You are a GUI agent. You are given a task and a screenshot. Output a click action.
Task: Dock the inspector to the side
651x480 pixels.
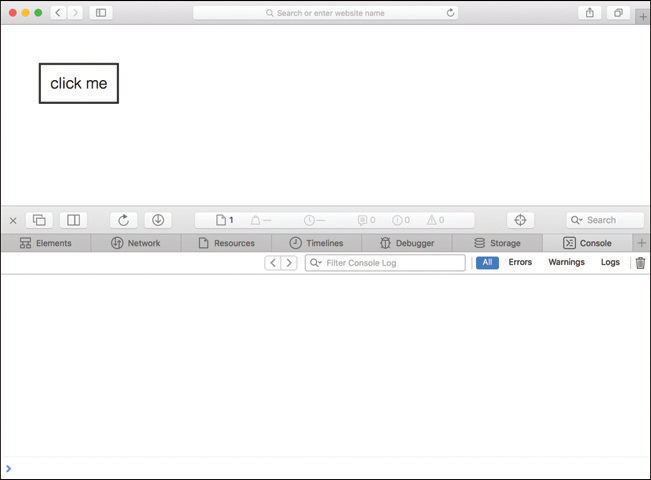(x=73, y=220)
